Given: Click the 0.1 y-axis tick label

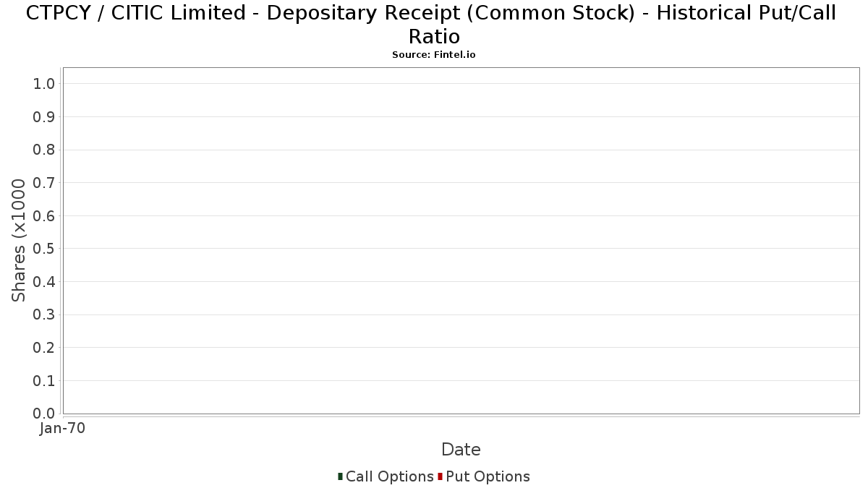Looking at the screenshot, I should (x=44, y=380).
